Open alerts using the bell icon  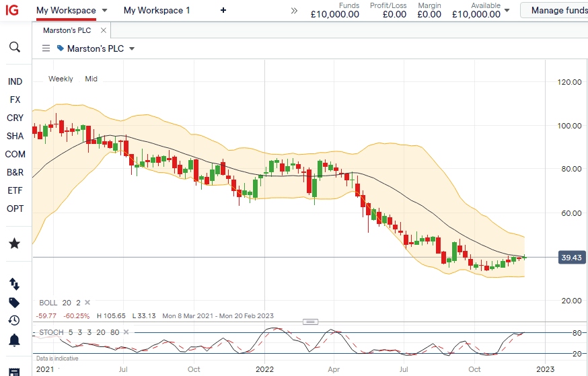click(15, 338)
